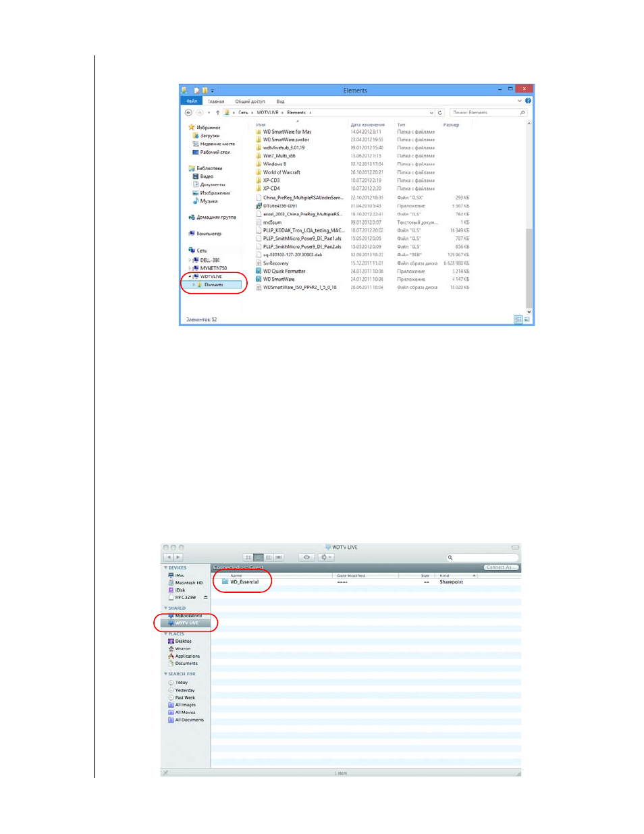The image size is (644, 834).
Task: Sort Finder list by Kind column
Action: 455,575
